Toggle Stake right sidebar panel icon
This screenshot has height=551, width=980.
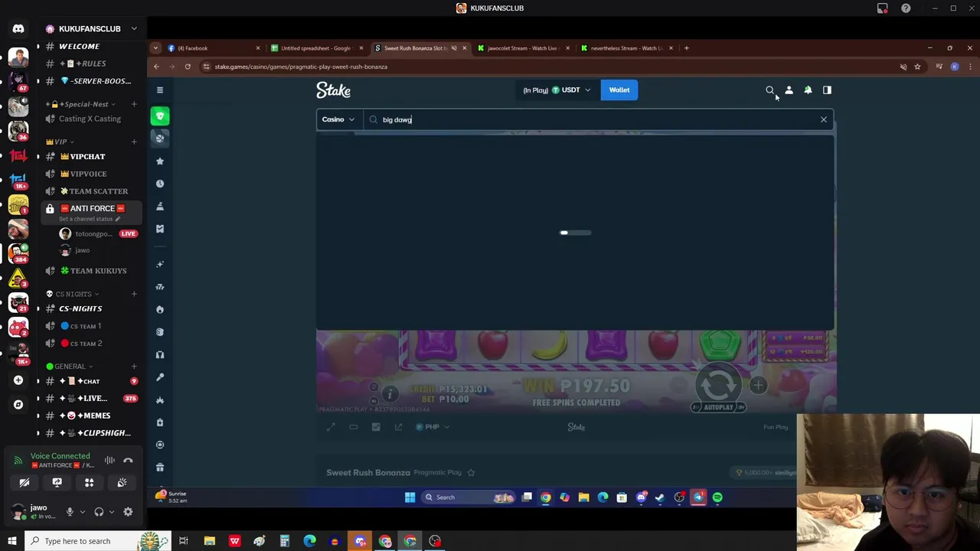(x=827, y=90)
